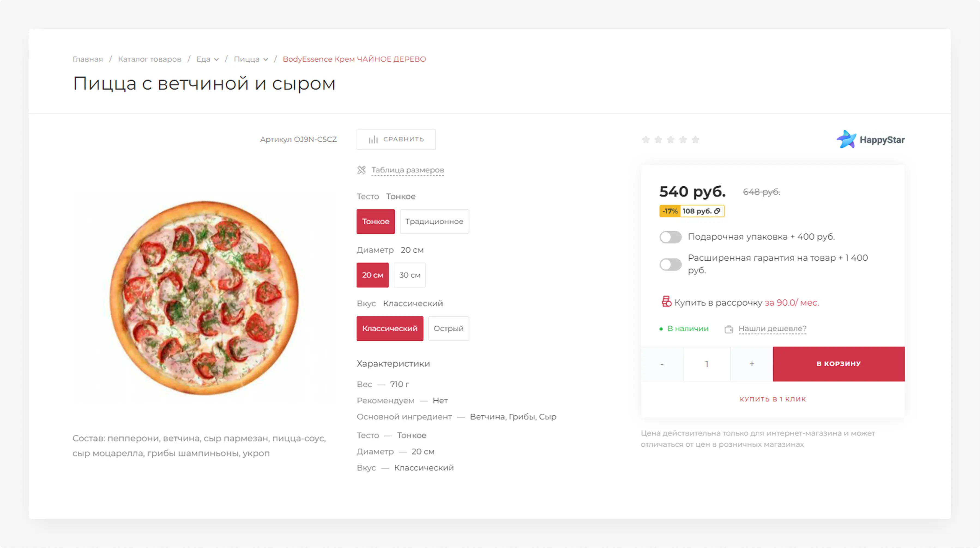The width and height of the screenshot is (980, 549).
Task: Click the found-cheaper wallet icon
Action: click(x=729, y=329)
